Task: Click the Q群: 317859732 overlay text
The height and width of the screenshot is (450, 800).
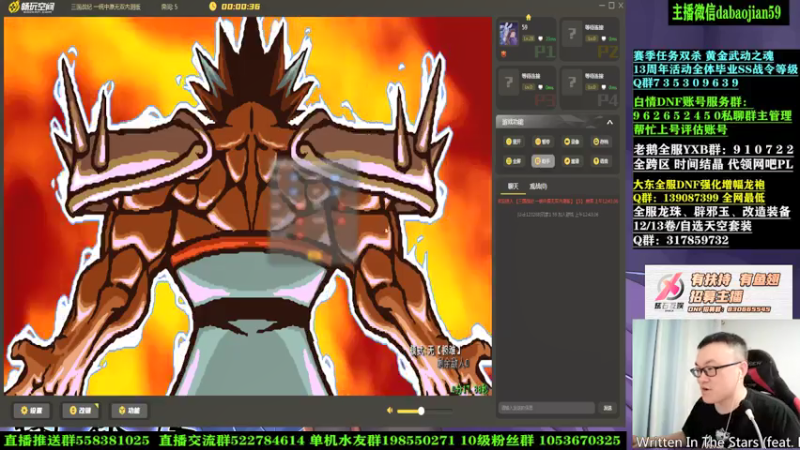Action: pyautogui.click(x=681, y=240)
